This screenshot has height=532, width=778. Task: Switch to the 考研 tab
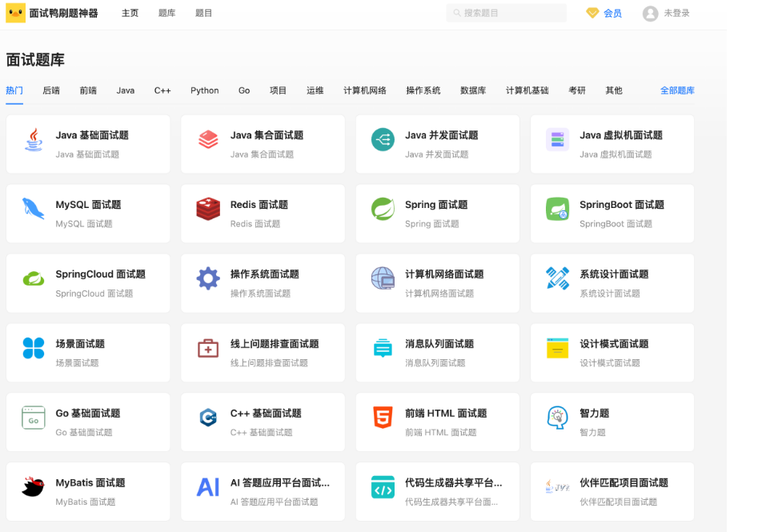click(577, 90)
